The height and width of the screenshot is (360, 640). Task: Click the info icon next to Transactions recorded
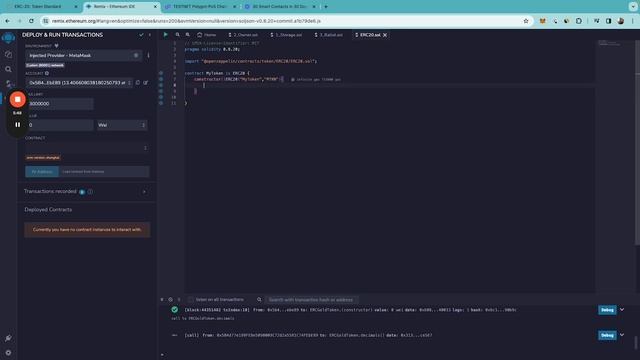click(x=90, y=192)
